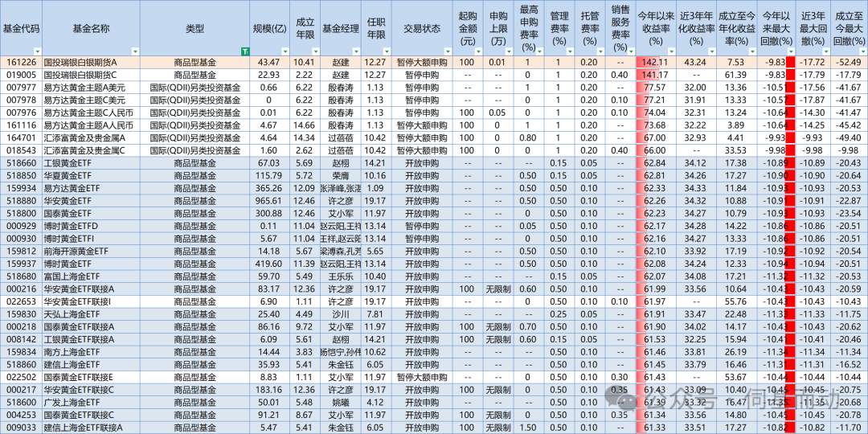This screenshot has height=434, width=868.
Task: Select cell 国投瑞银白银期货C
Action: [x=91, y=74]
